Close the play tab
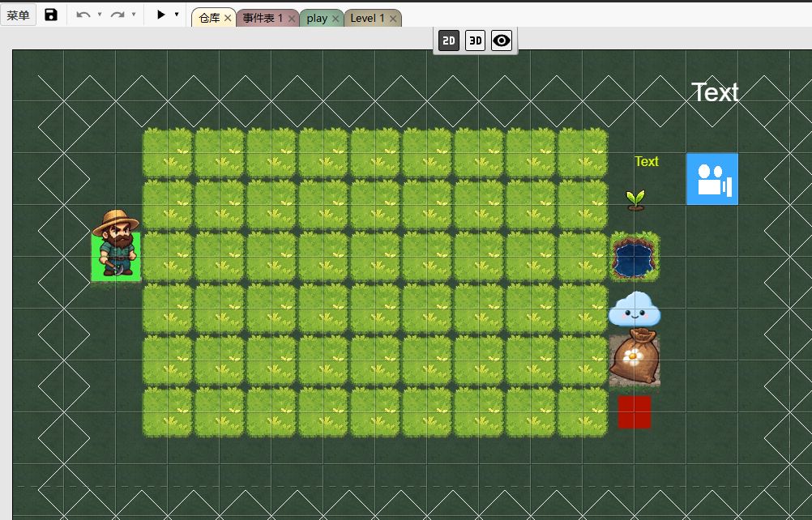This screenshot has height=520, width=812. (x=335, y=19)
